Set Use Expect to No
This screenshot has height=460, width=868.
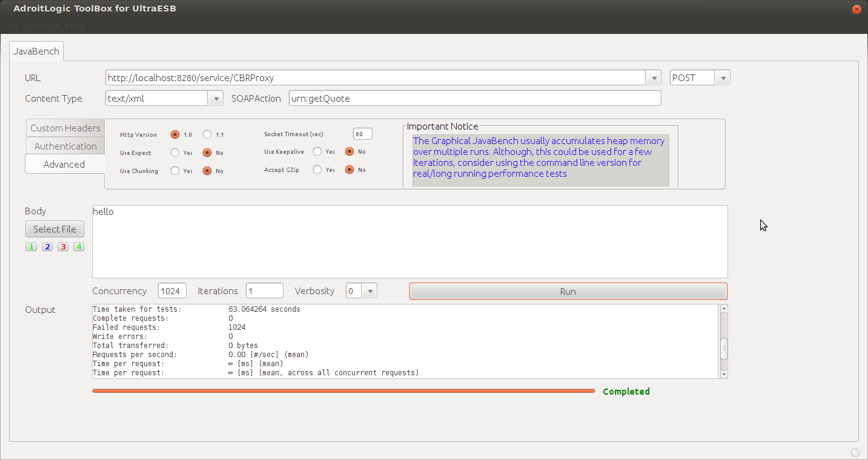click(x=207, y=153)
